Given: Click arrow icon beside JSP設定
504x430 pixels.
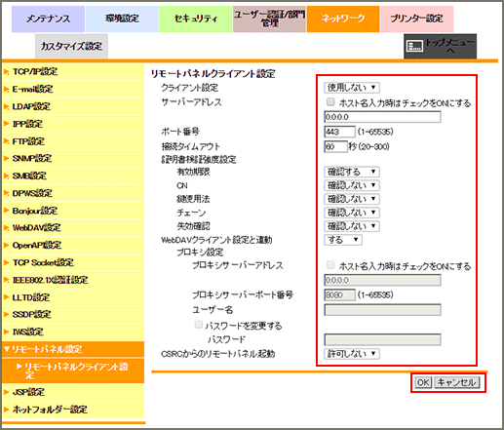Looking at the screenshot, I should click(6, 392).
